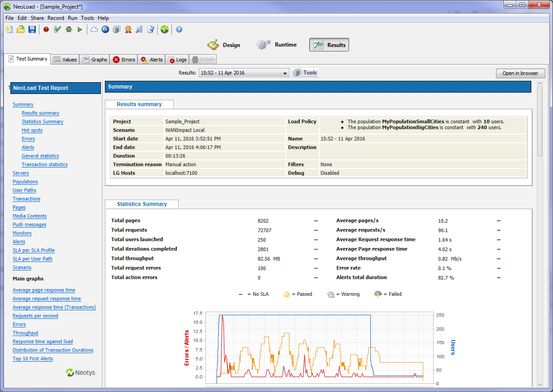The width and height of the screenshot is (553, 392).
Task: Click the Tools button beside Results dropdown
Action: pyautogui.click(x=305, y=73)
